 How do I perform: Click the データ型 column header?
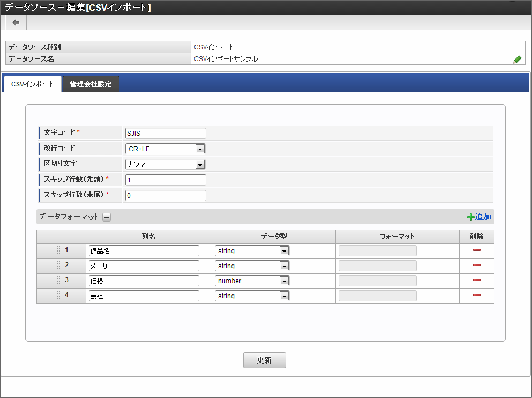click(274, 237)
